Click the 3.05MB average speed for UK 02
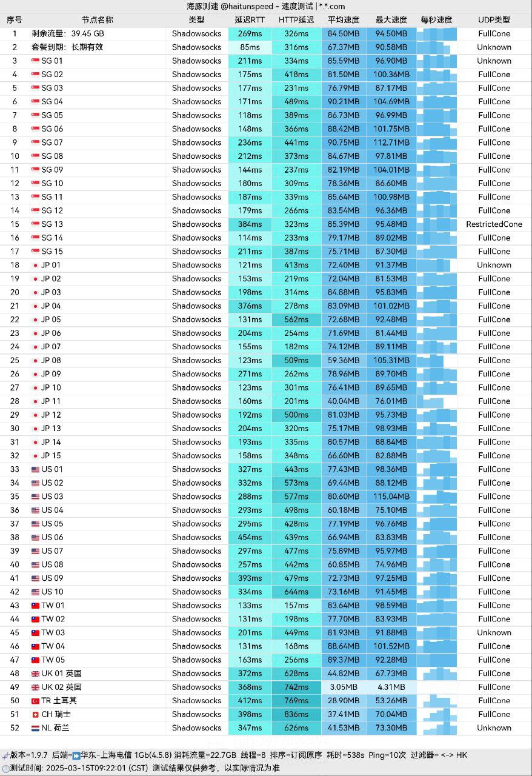The width and height of the screenshot is (532, 776). [344, 687]
